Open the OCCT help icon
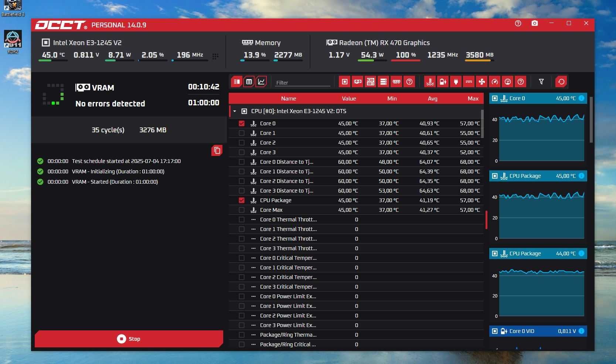The image size is (616, 364). (x=518, y=23)
